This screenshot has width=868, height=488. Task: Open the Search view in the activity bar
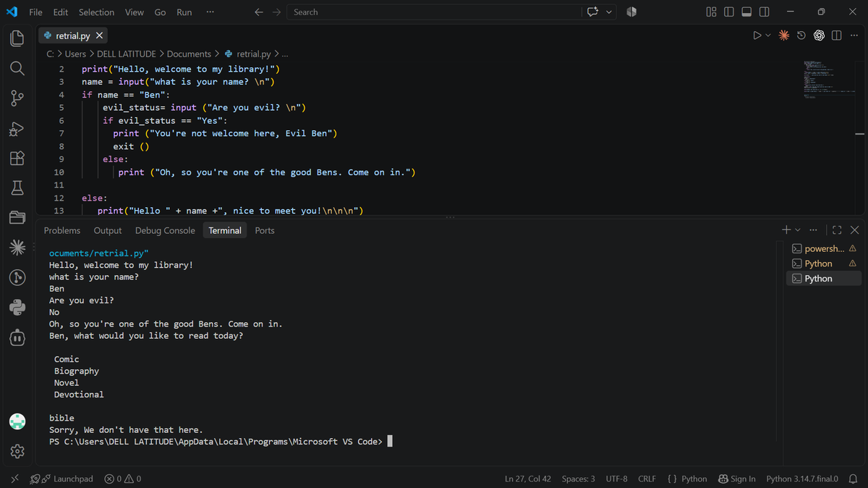[x=17, y=68]
